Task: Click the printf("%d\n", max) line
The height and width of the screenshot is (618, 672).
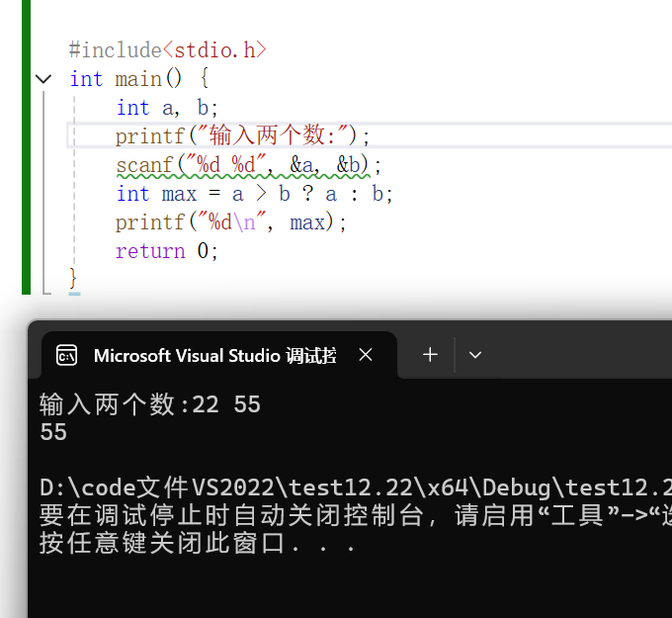Action: pyautogui.click(x=230, y=222)
